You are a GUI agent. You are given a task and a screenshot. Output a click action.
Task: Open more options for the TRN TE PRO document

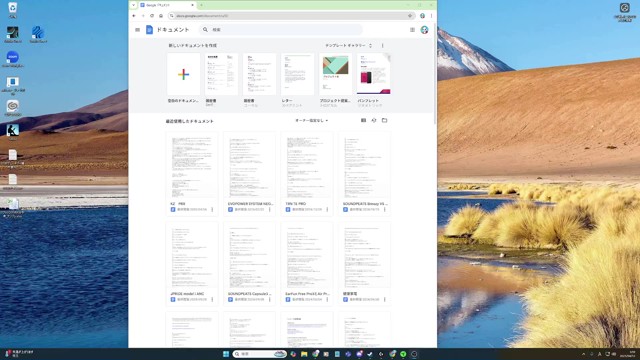coord(327,209)
